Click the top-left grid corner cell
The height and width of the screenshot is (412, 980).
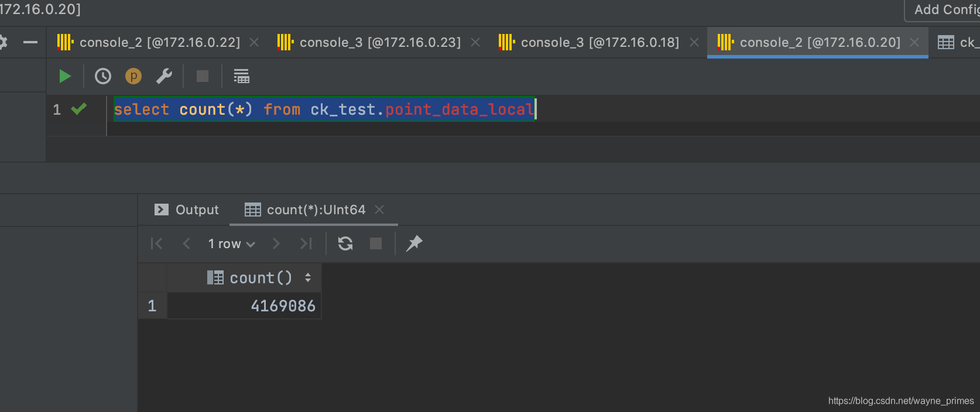153,277
